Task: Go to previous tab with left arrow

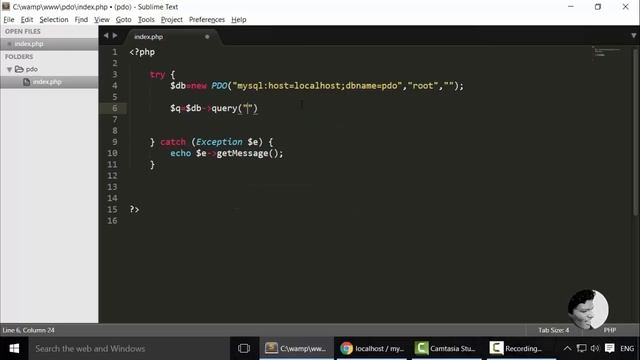Action: [106, 36]
